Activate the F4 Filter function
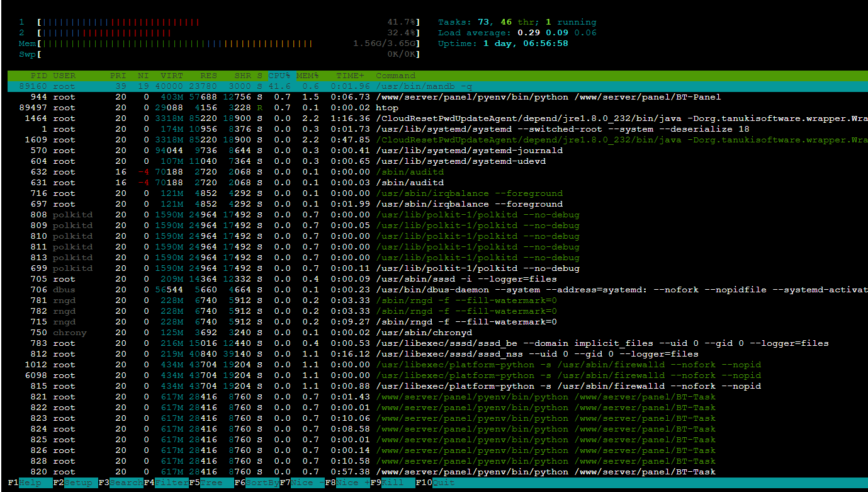Viewport: 868px width, 492px height. point(166,483)
